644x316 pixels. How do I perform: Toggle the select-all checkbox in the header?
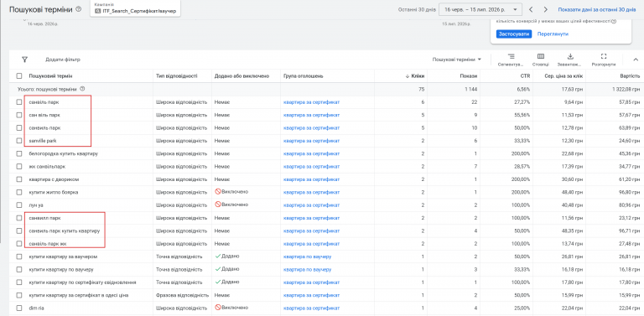click(19, 76)
